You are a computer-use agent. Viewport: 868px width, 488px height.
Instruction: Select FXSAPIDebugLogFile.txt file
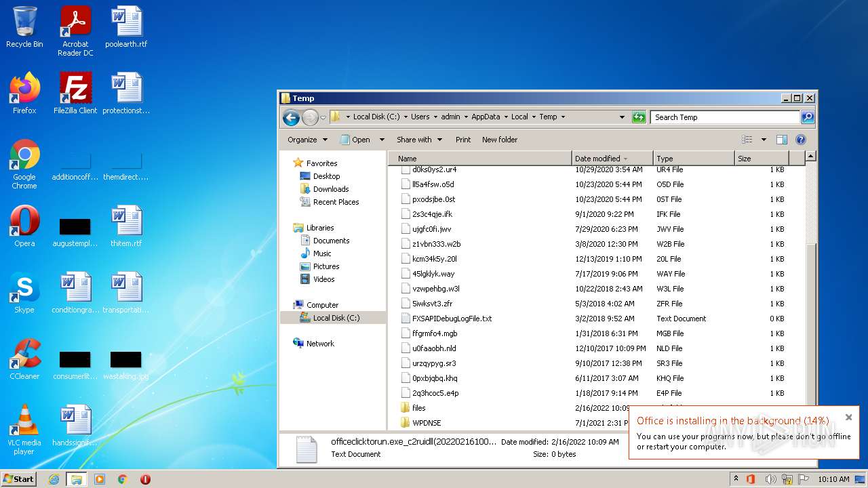(452, 319)
